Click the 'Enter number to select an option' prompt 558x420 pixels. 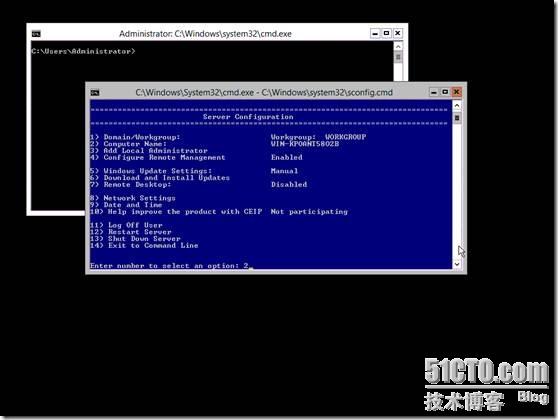[x=164, y=266]
